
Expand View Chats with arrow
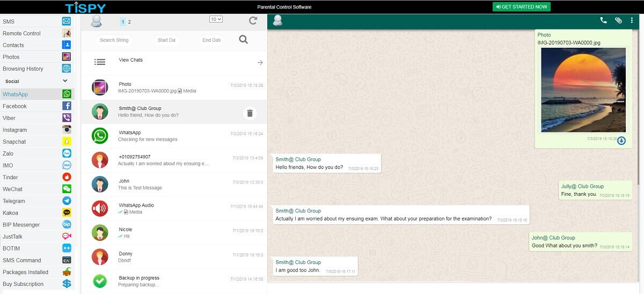(x=260, y=63)
